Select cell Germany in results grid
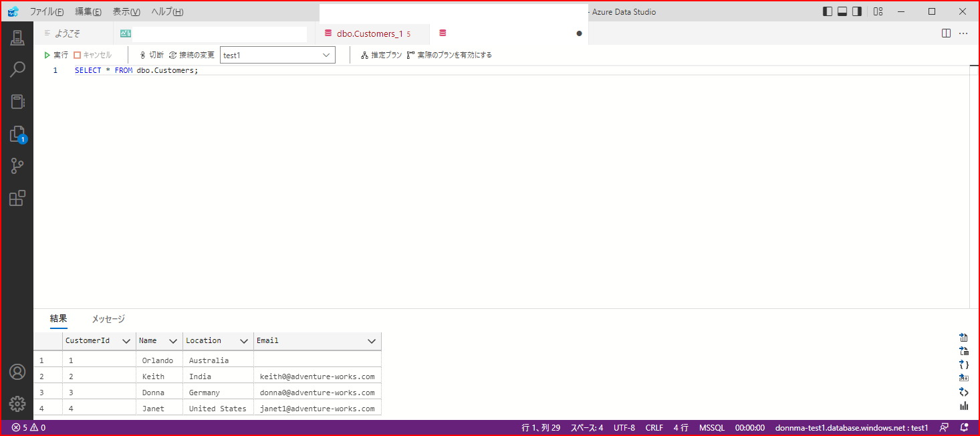The image size is (980, 436). pos(218,393)
